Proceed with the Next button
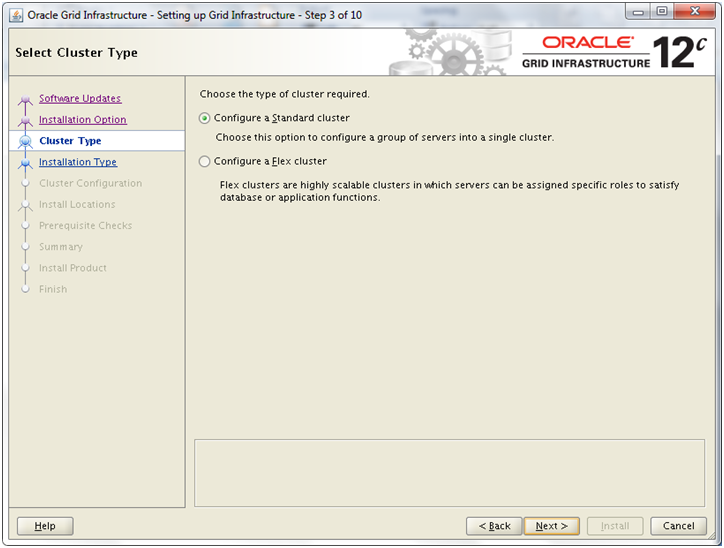 (551, 526)
